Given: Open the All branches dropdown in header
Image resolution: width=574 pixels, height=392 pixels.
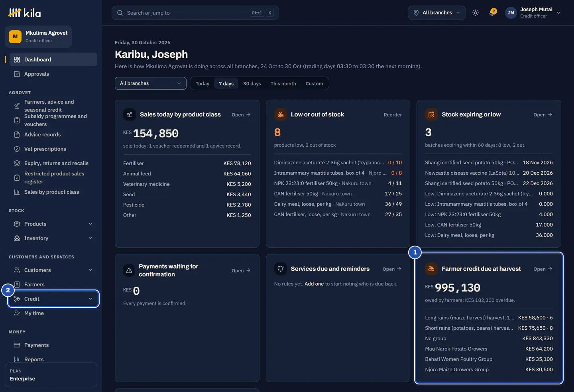Looking at the screenshot, I should [x=436, y=13].
